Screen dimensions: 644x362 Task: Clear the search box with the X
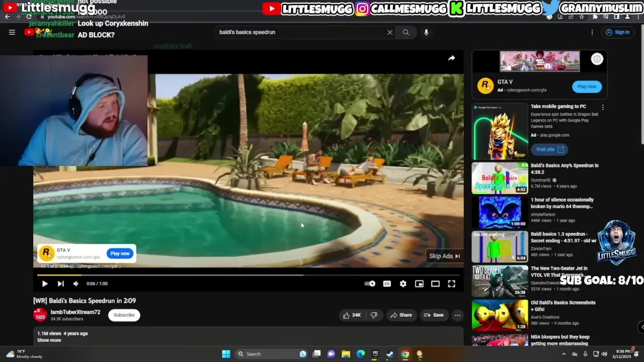390,32
